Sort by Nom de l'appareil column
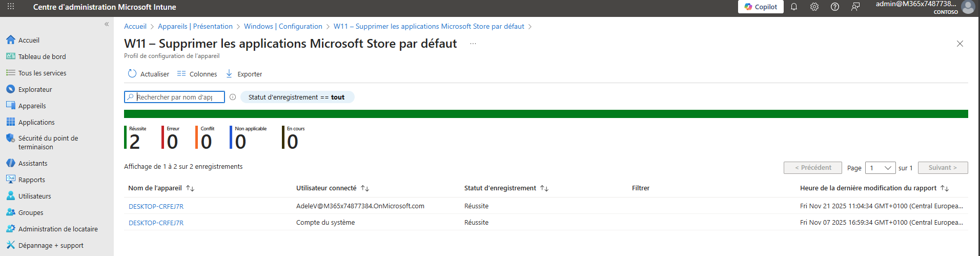Image resolution: width=980 pixels, height=256 pixels. [x=161, y=188]
